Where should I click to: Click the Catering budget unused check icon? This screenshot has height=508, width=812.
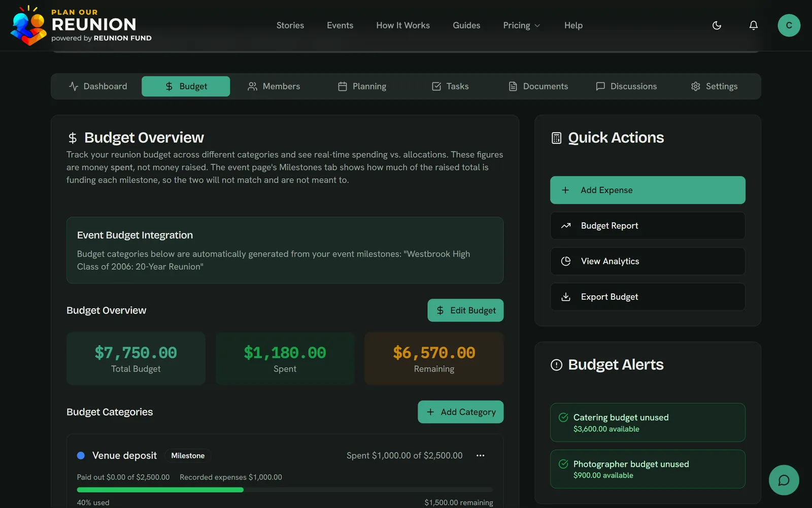(563, 418)
